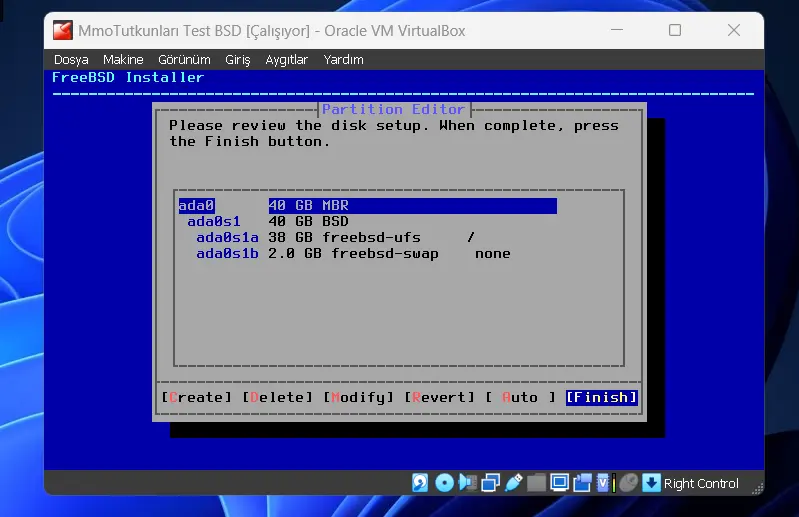
Task: Click the optical disk status icon
Action: [444, 482]
